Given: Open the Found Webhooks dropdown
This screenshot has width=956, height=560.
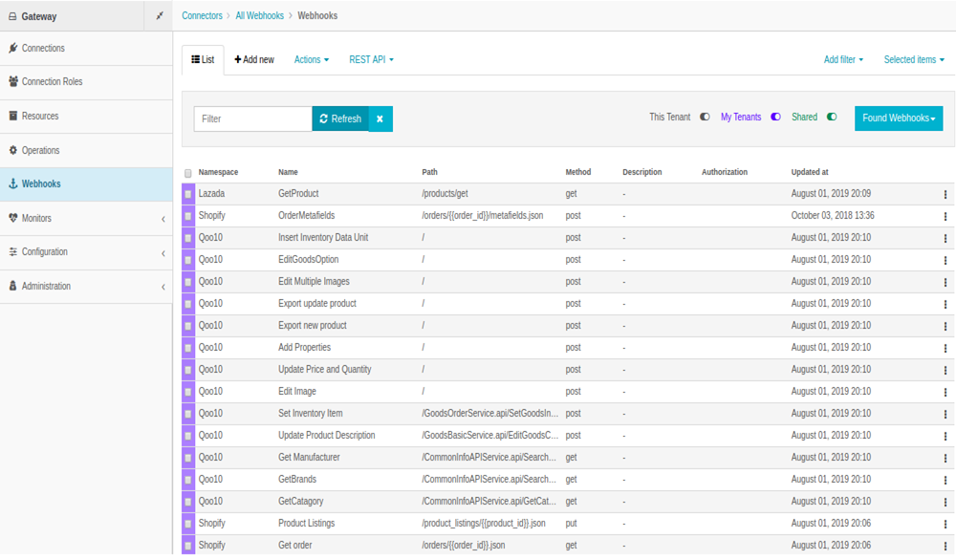Looking at the screenshot, I should pyautogui.click(x=899, y=118).
